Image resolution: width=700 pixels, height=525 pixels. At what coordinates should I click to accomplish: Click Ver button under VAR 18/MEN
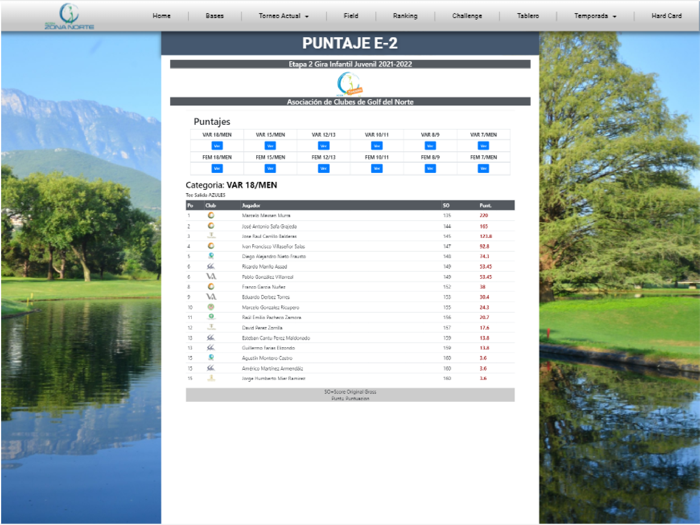(x=217, y=146)
